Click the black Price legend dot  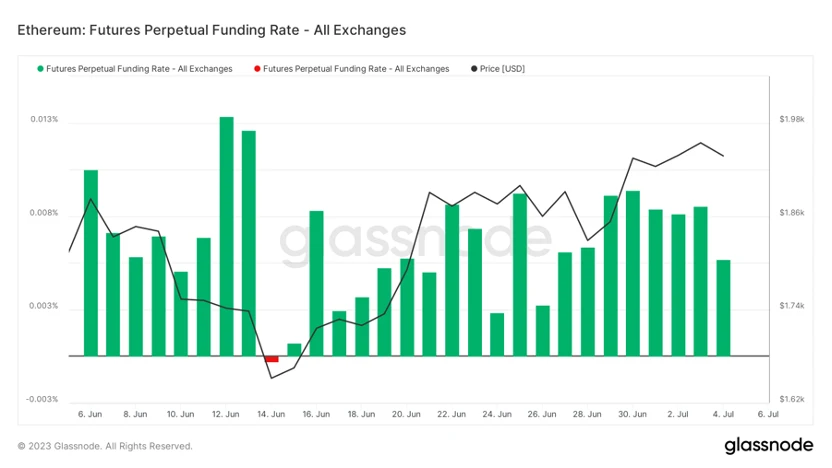click(473, 69)
